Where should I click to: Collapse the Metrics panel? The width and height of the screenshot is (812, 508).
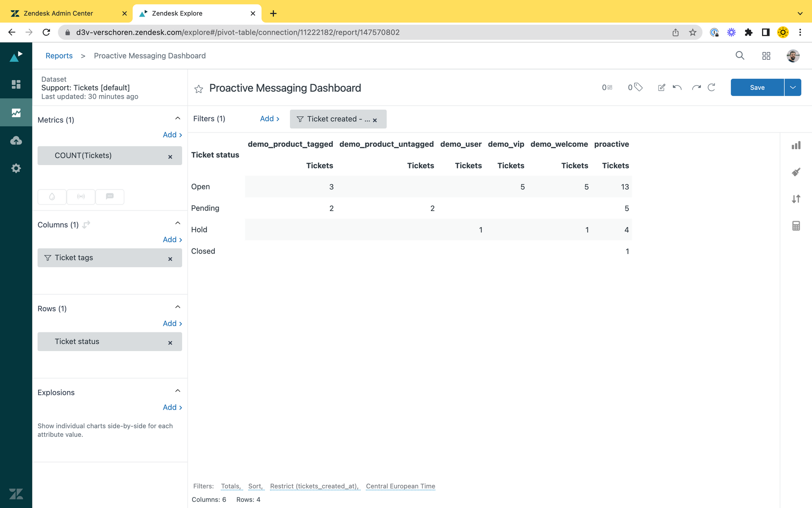pyautogui.click(x=177, y=119)
